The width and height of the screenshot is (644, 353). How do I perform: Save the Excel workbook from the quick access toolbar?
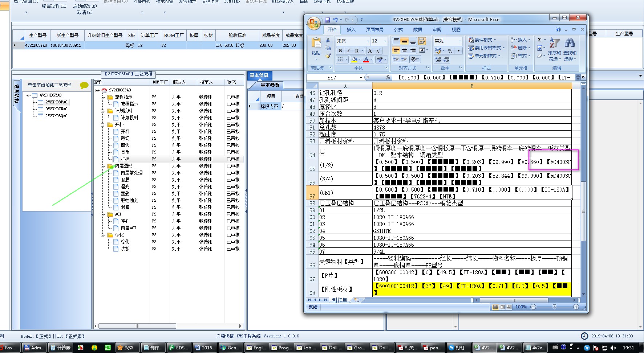328,20
